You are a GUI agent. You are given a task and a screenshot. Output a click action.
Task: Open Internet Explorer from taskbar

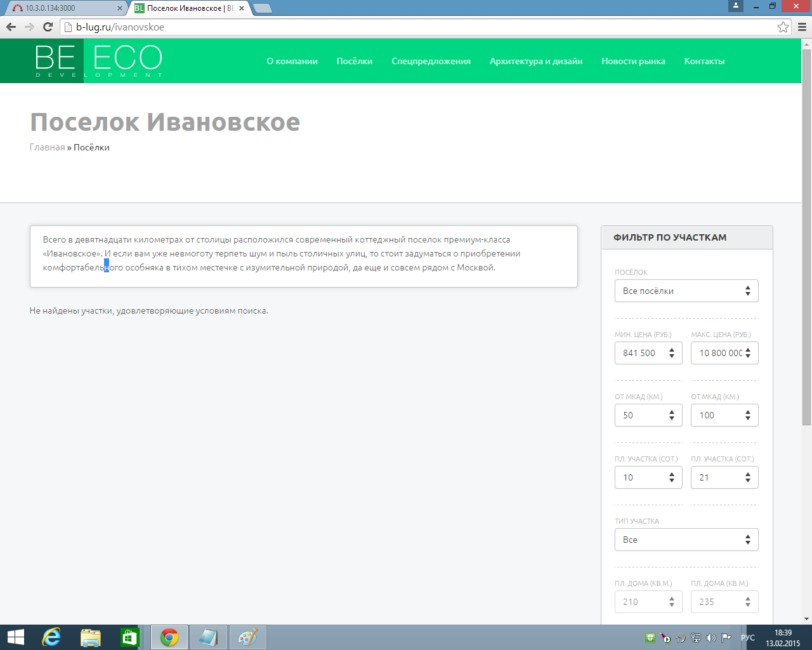pyautogui.click(x=51, y=637)
